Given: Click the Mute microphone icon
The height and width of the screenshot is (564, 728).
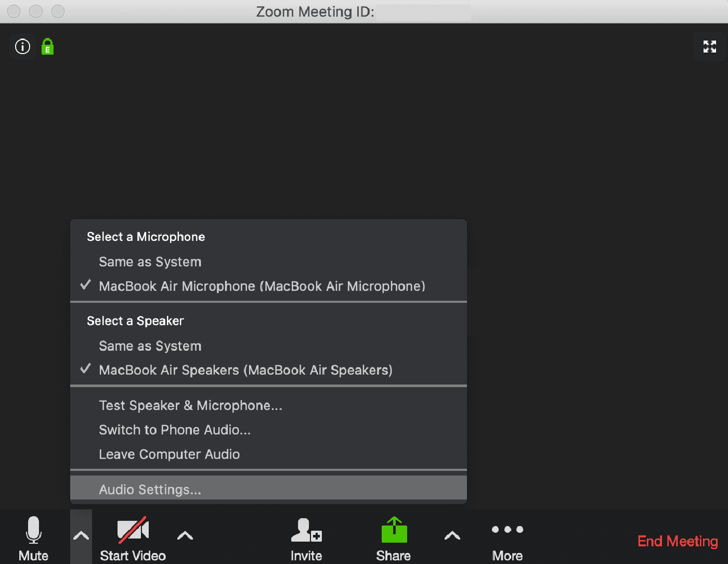Looking at the screenshot, I should (x=33, y=531).
